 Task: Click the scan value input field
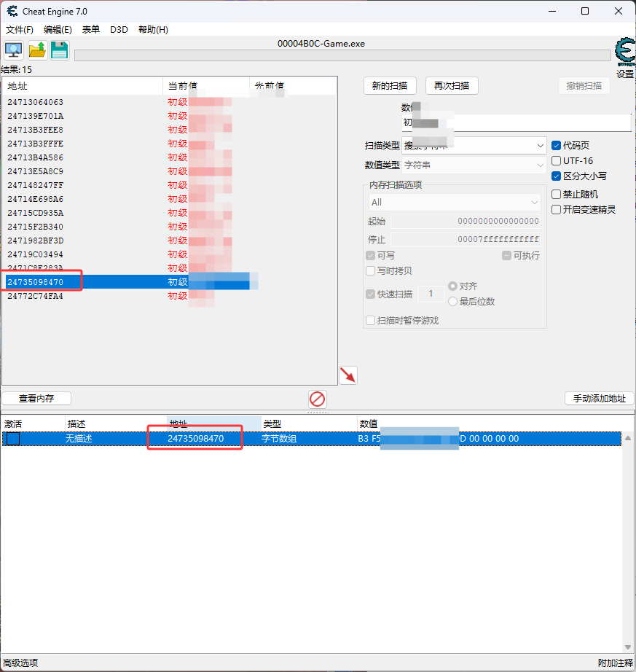[x=516, y=122]
